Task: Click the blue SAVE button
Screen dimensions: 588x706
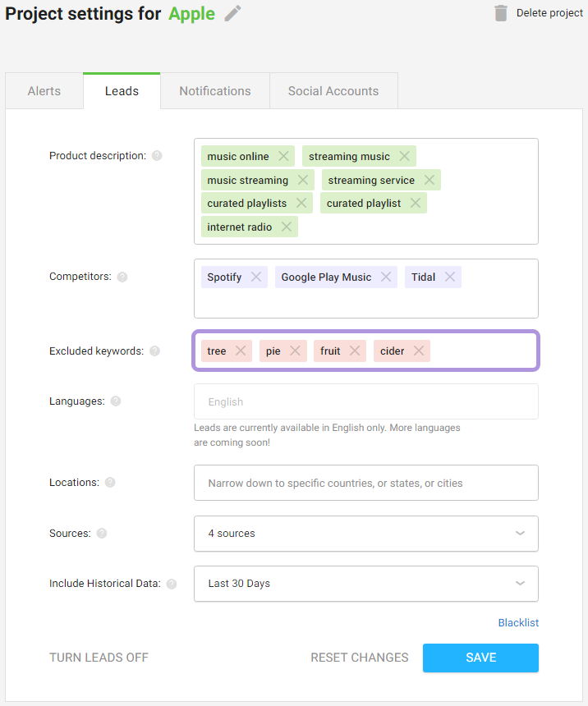Action: coord(480,658)
